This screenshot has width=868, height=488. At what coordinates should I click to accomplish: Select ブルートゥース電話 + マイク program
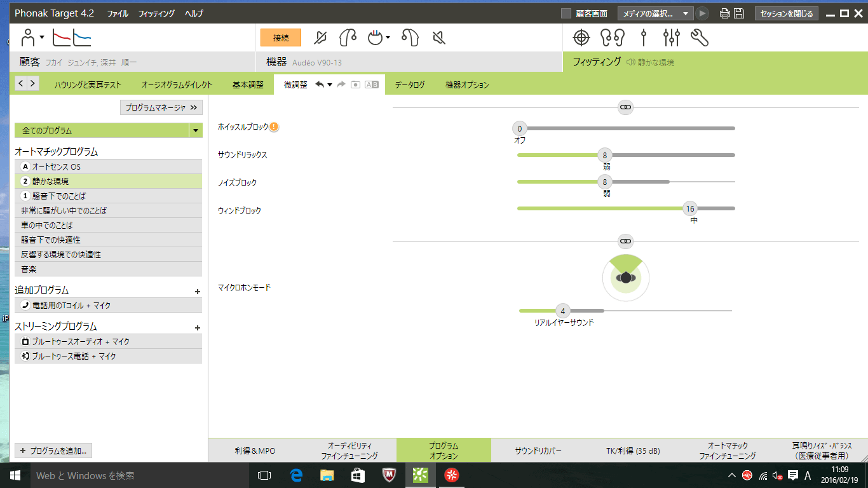[x=108, y=356]
